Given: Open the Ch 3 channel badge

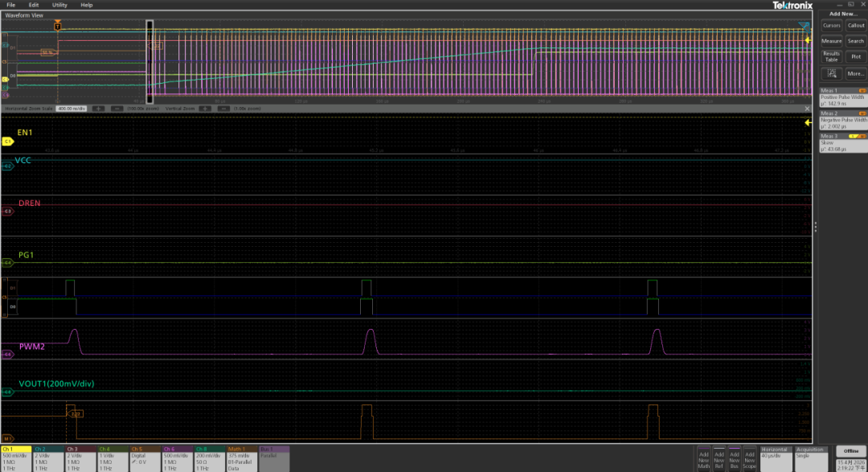Looking at the screenshot, I should 80,458.
